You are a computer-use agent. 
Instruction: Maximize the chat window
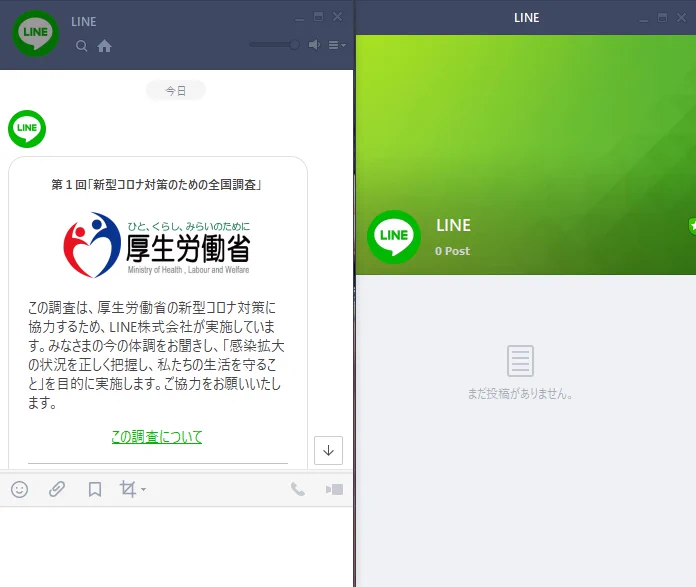coord(318,17)
